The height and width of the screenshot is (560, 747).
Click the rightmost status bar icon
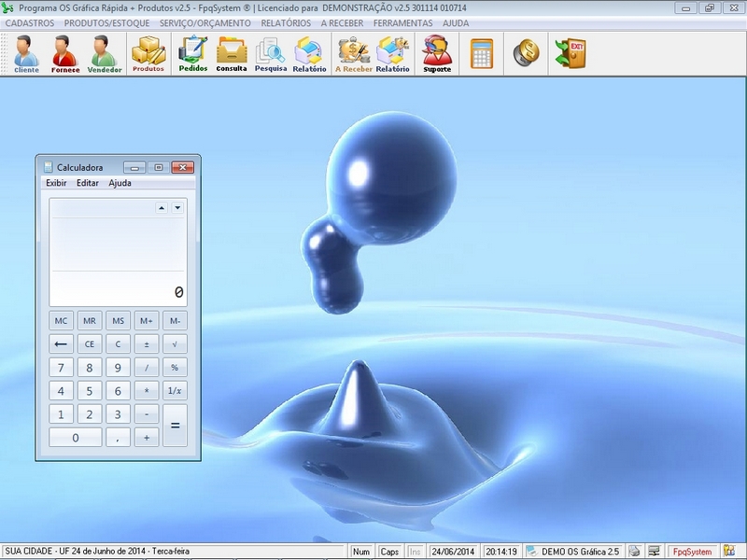coord(729,551)
